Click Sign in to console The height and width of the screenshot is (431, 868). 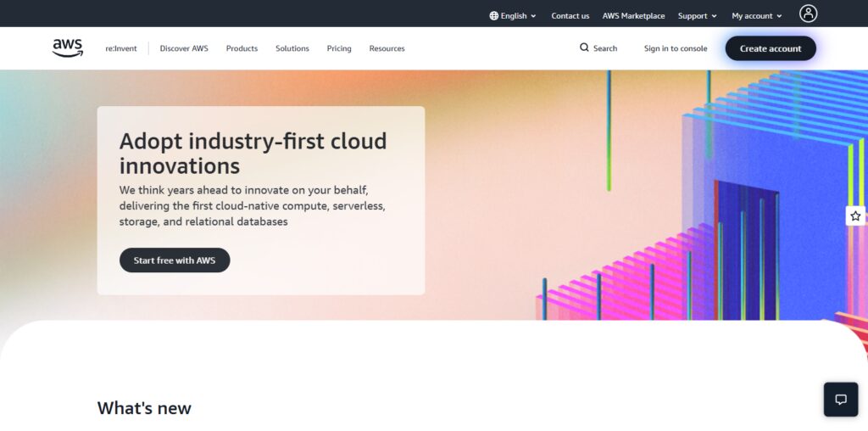click(x=676, y=48)
